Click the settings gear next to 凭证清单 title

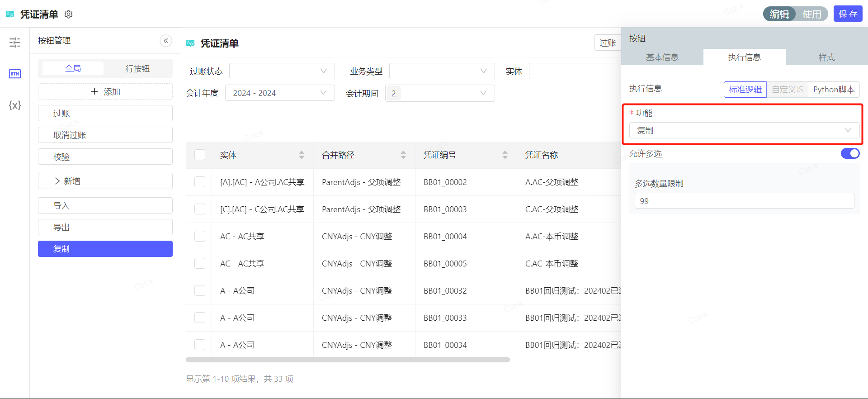[x=69, y=14]
